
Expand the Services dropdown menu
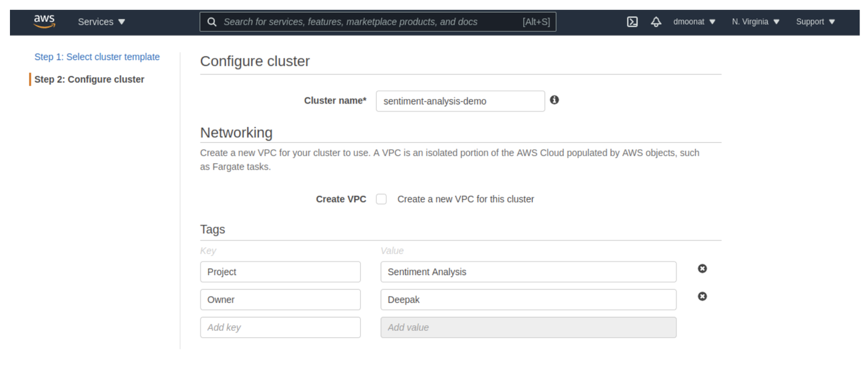pyautogui.click(x=102, y=22)
